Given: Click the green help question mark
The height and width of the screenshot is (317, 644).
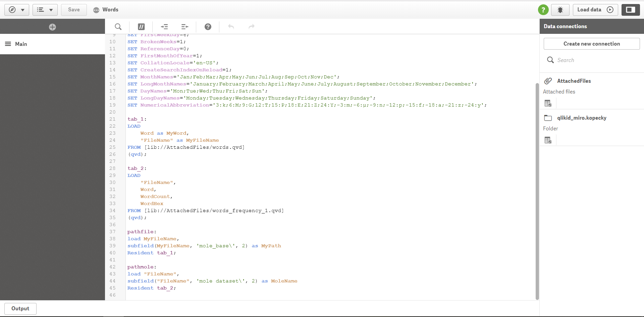Looking at the screenshot, I should point(543,10).
